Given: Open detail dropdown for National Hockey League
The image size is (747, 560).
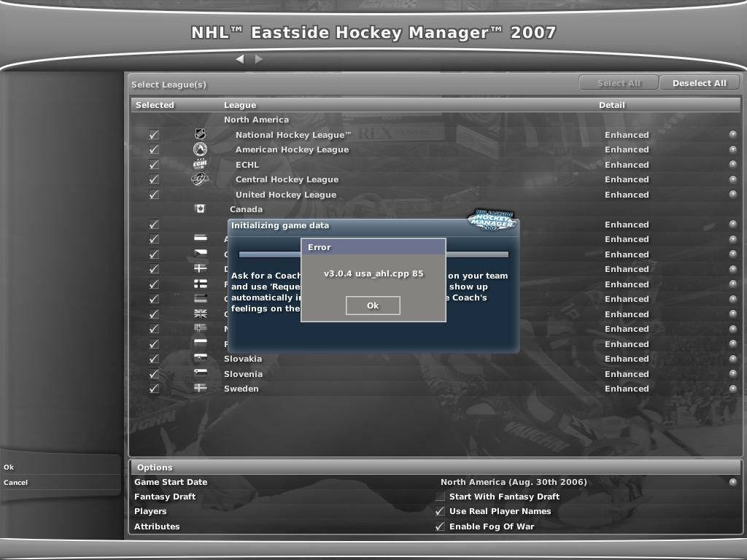Looking at the screenshot, I should [732, 134].
